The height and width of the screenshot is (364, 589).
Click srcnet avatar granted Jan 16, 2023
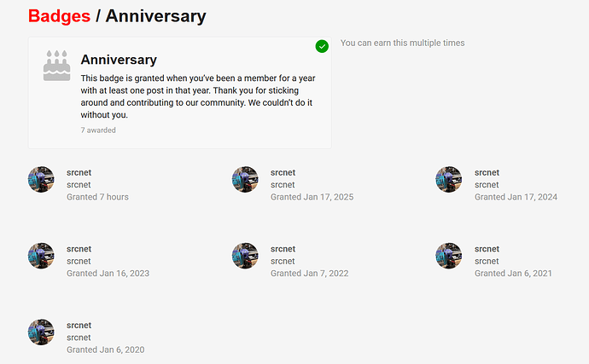click(41, 256)
